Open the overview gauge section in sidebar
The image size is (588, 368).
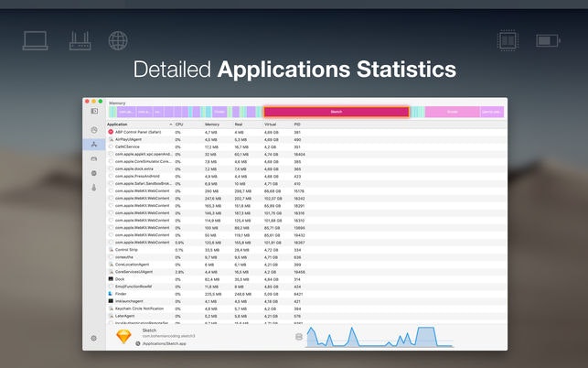[x=94, y=130]
